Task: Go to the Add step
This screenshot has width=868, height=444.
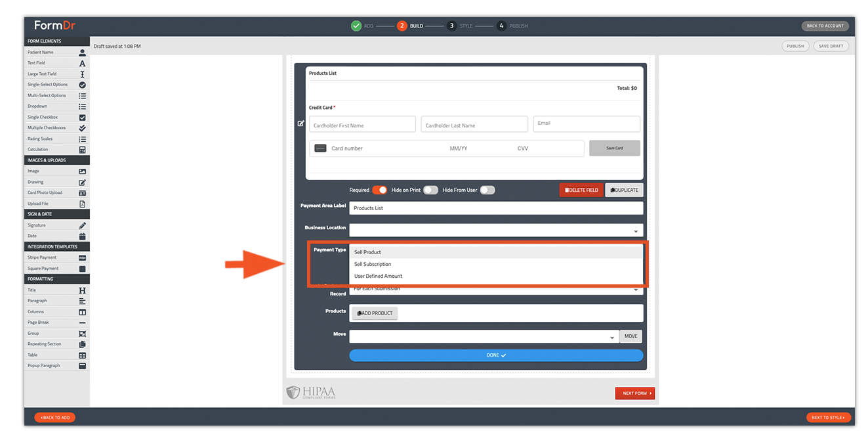Action: click(362, 26)
